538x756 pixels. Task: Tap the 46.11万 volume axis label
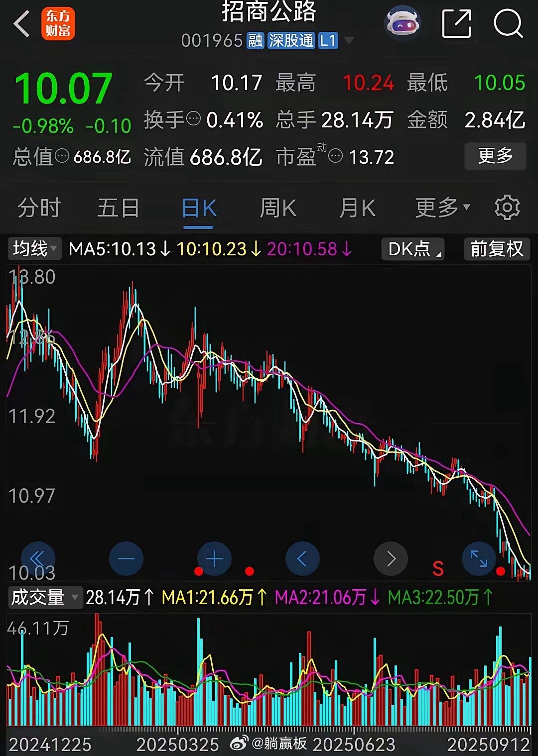(x=38, y=628)
